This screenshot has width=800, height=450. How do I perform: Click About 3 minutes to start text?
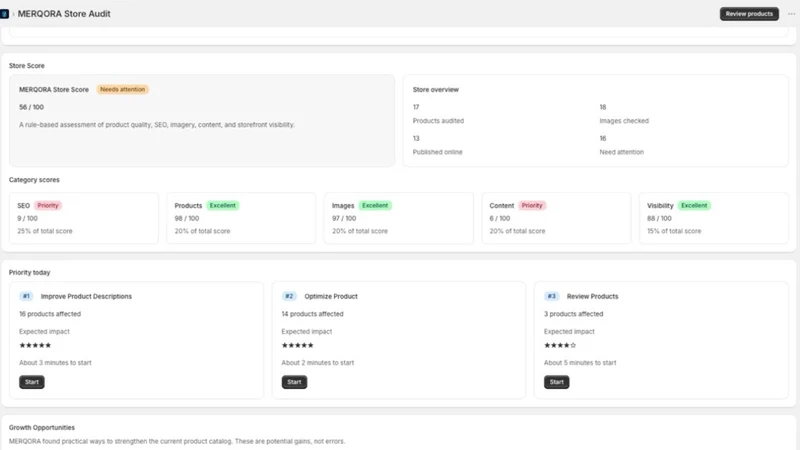[55, 363]
